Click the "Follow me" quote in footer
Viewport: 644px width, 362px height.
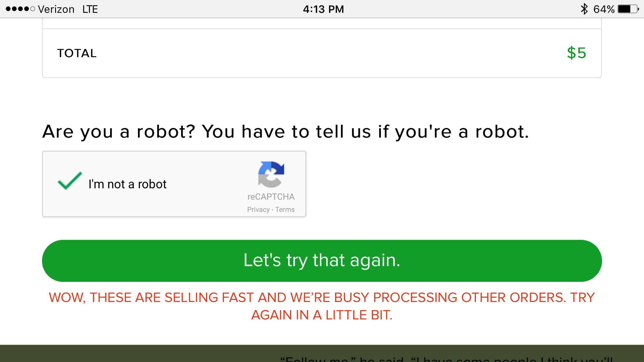pyautogui.click(x=446, y=359)
